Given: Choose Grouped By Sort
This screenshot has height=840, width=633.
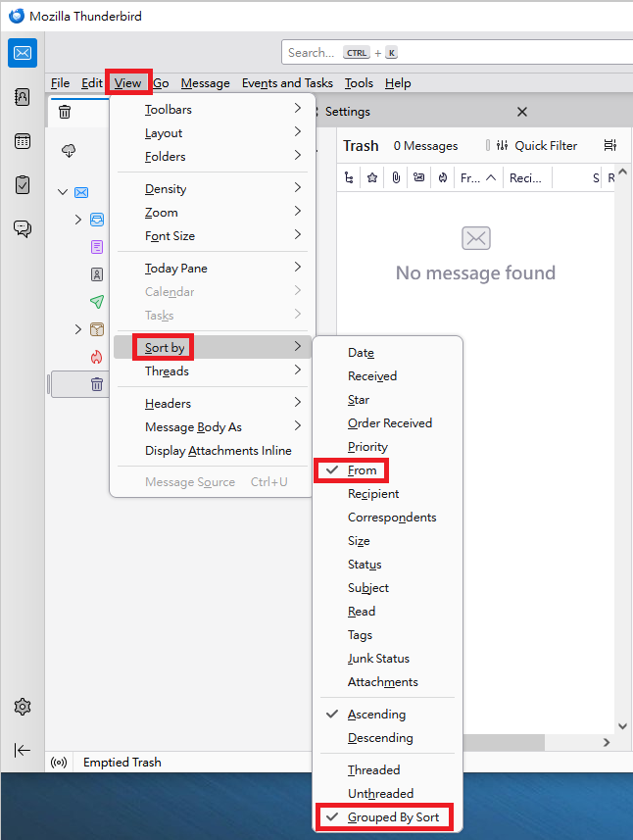Looking at the screenshot, I should [388, 816].
